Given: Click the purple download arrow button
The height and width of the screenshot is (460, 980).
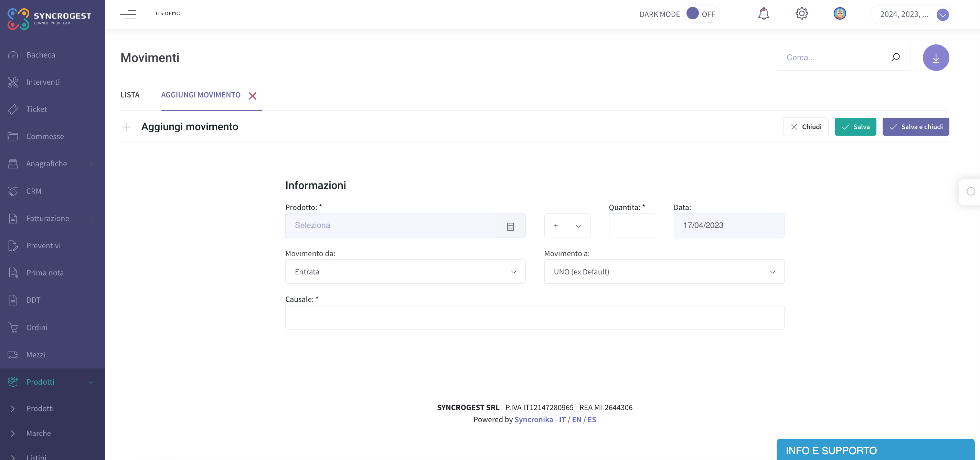Looking at the screenshot, I should pos(936,58).
